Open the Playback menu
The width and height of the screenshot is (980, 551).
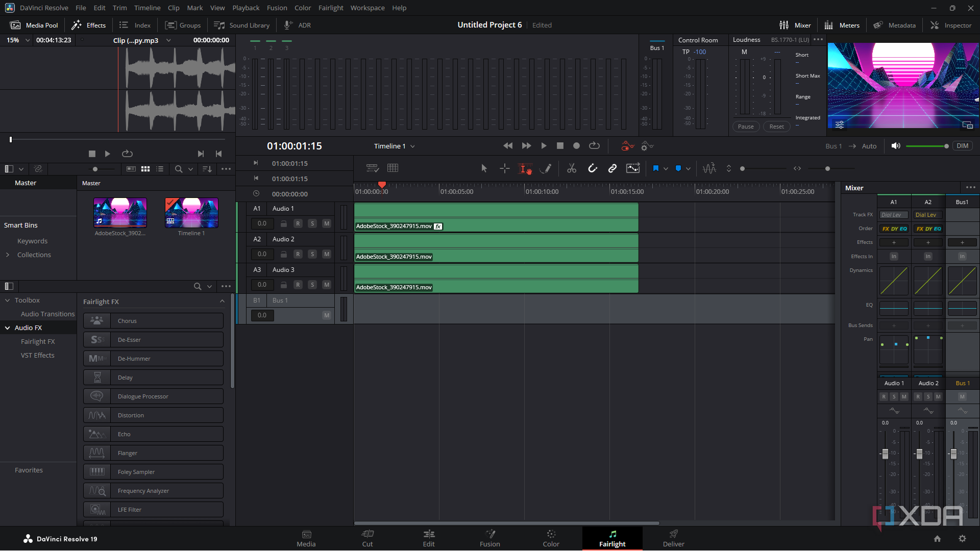point(246,8)
